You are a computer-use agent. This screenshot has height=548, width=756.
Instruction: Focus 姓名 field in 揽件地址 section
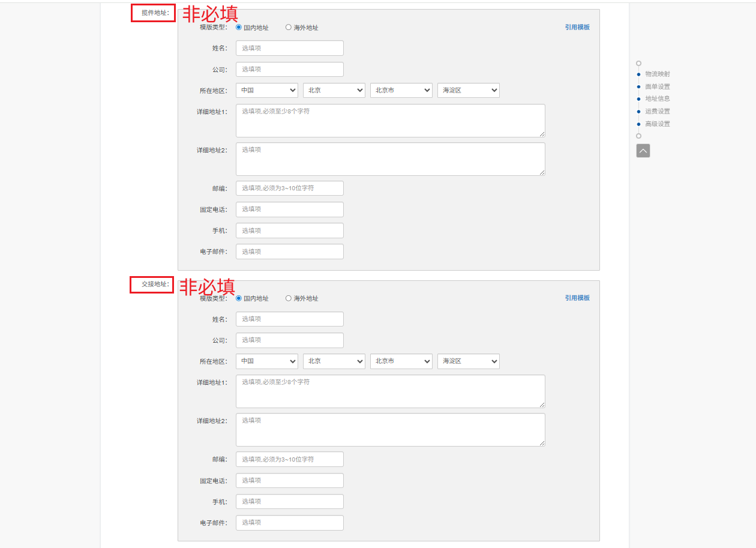(290, 48)
